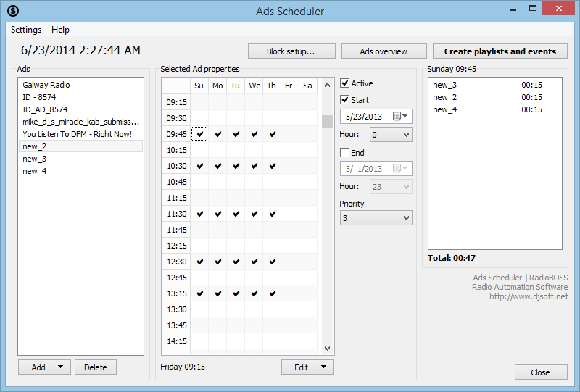Screen dimensions: 580x392
Task: Maximize the Ads Scheduler window
Action: pyautogui.click(x=533, y=8)
